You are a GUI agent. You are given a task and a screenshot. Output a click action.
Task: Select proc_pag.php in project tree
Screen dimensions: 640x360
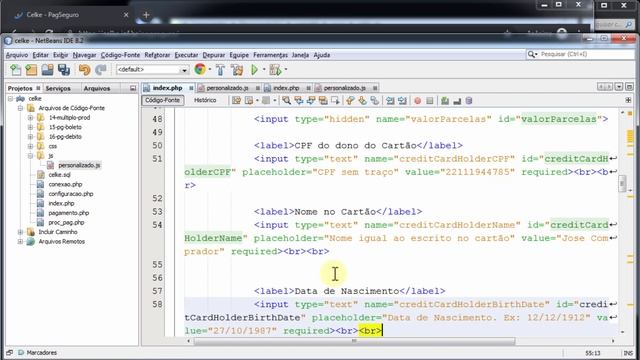[66, 222]
